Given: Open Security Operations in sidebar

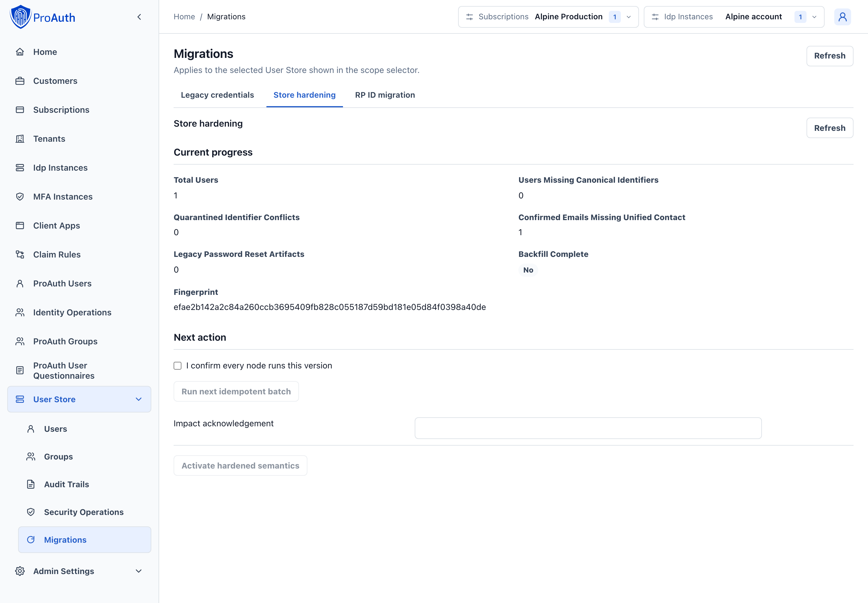Looking at the screenshot, I should click(x=85, y=512).
